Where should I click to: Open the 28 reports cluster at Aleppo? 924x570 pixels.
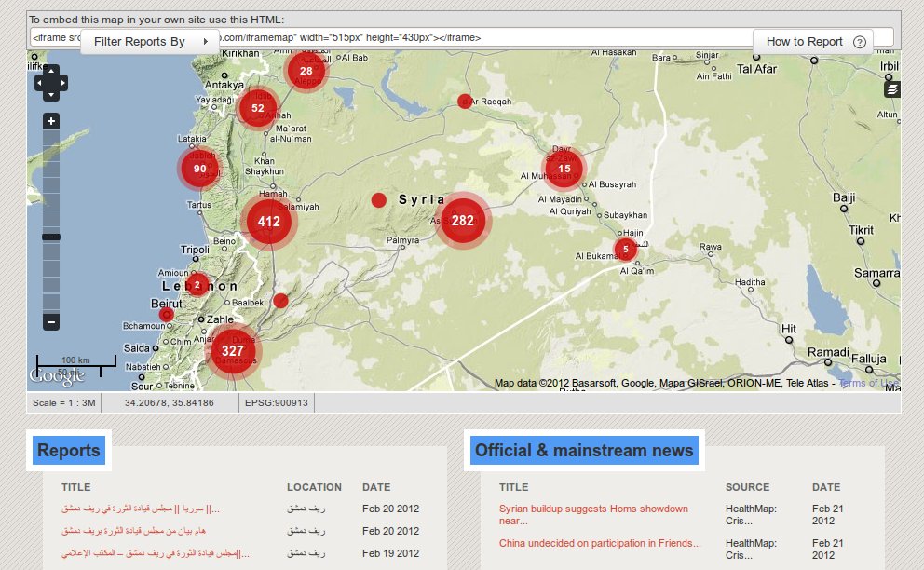306,71
